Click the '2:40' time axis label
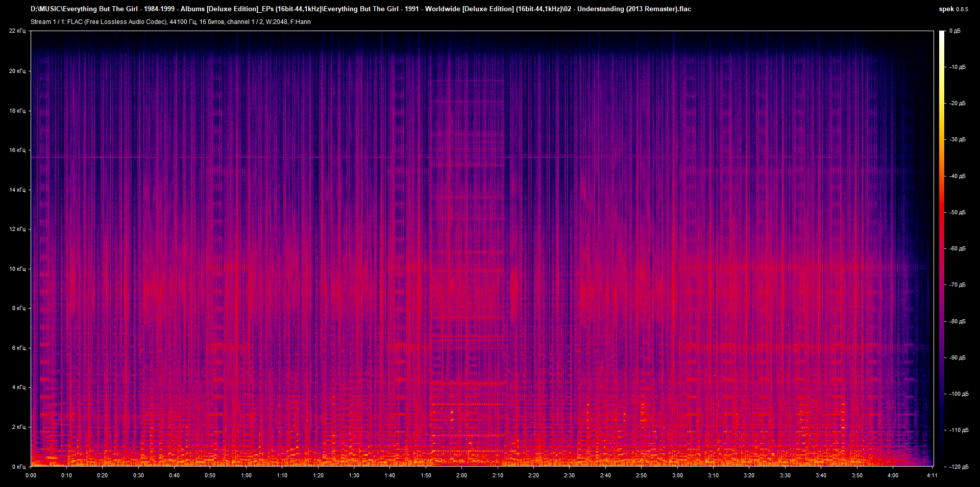 click(x=606, y=475)
